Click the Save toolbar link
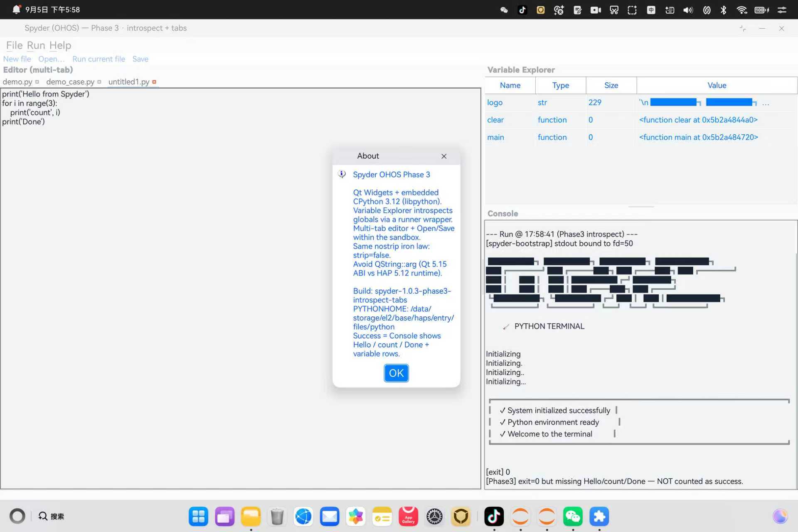798x532 pixels. pyautogui.click(x=140, y=59)
